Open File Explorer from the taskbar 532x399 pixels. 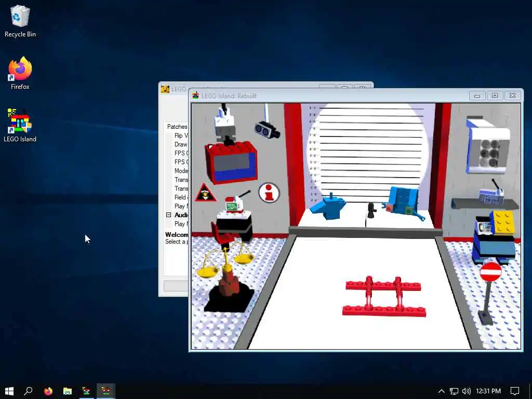tap(68, 391)
